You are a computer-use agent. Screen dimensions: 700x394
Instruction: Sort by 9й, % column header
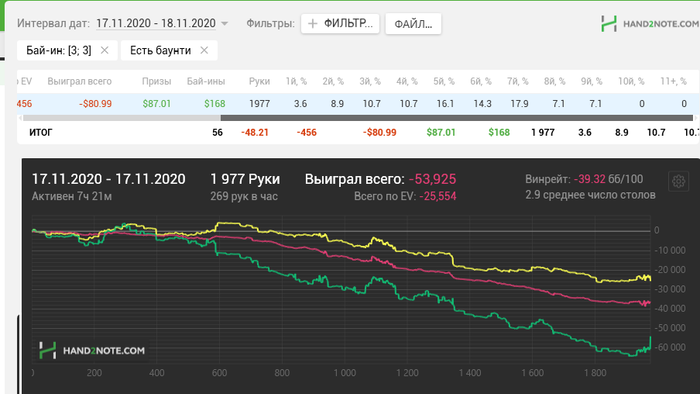click(592, 81)
